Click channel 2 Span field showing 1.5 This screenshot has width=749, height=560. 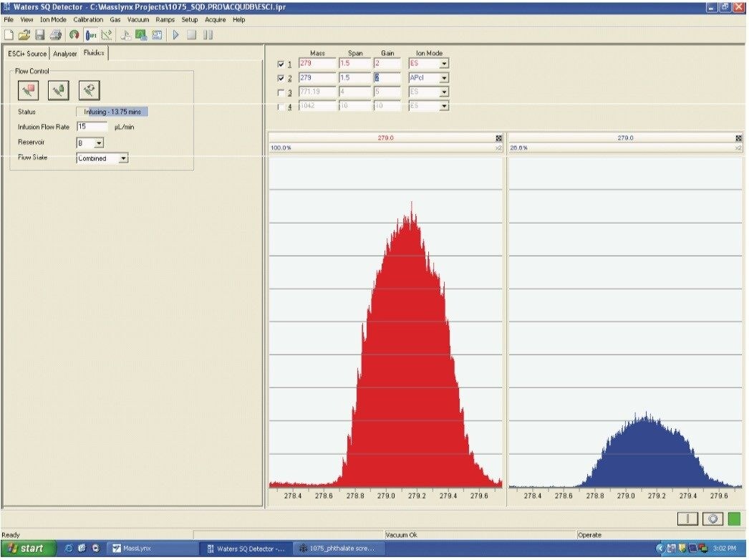click(x=355, y=77)
